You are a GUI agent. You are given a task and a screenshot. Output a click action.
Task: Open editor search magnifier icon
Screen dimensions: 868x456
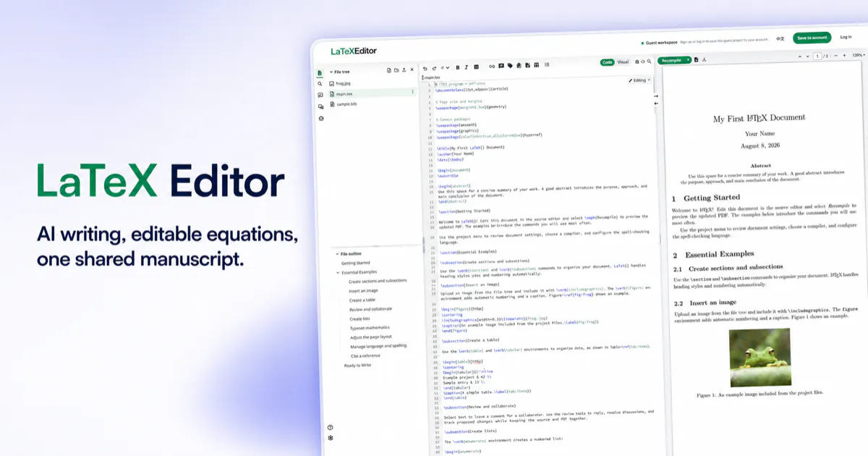pos(649,62)
